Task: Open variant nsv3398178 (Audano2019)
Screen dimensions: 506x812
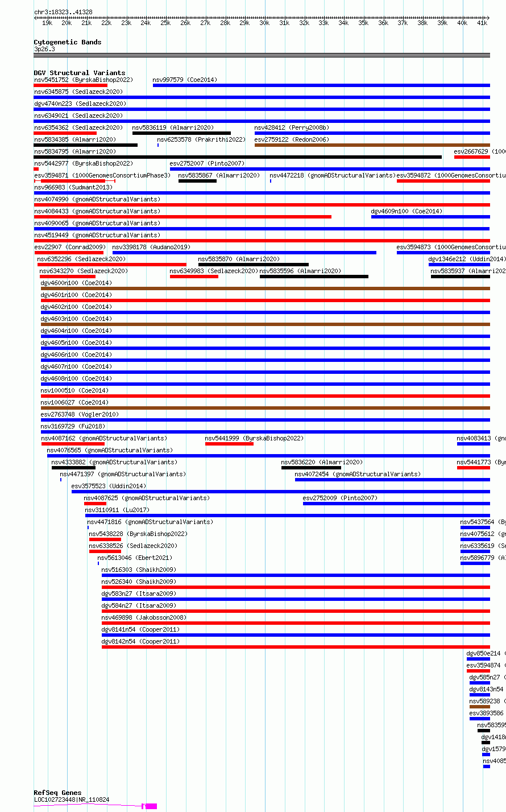Action: (x=244, y=253)
